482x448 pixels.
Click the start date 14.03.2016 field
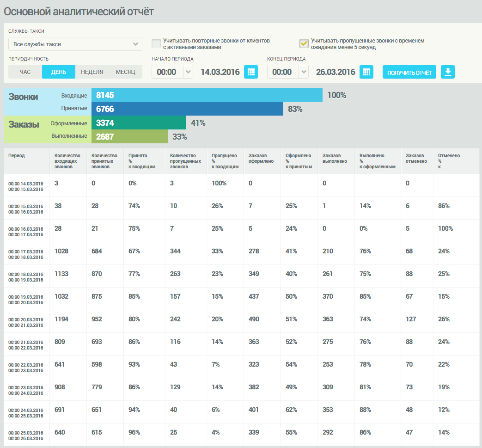coord(220,72)
